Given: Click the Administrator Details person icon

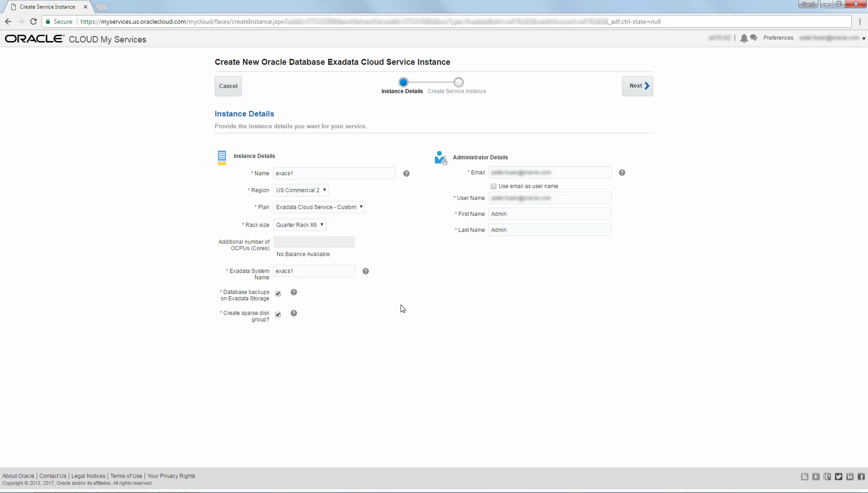Looking at the screenshot, I should point(441,158).
